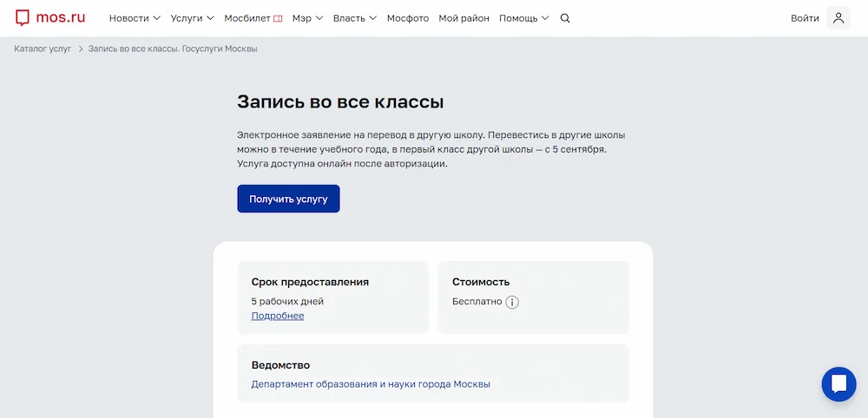Click the mos.ru logo
The height and width of the screenshot is (418, 868).
pyautogui.click(x=49, y=17)
